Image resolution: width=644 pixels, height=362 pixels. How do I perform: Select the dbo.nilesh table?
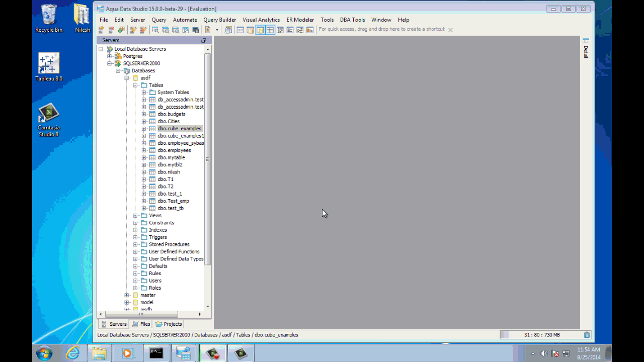169,172
